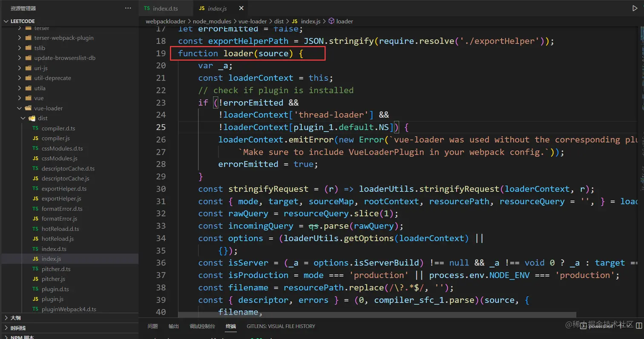The image size is (644, 339).
Task: Click the TS icon beside cssModules.d.ts
Action: coord(35,149)
